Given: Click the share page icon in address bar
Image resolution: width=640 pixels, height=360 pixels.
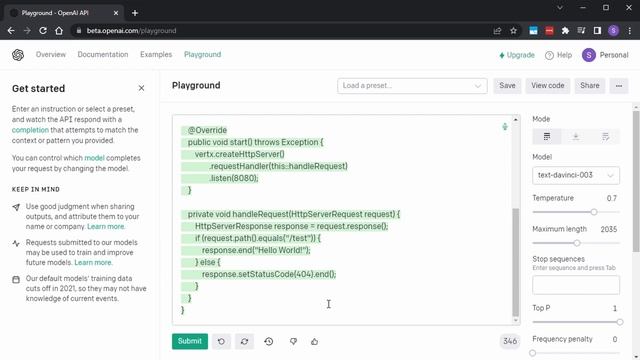Looking at the screenshot, I should [497, 31].
